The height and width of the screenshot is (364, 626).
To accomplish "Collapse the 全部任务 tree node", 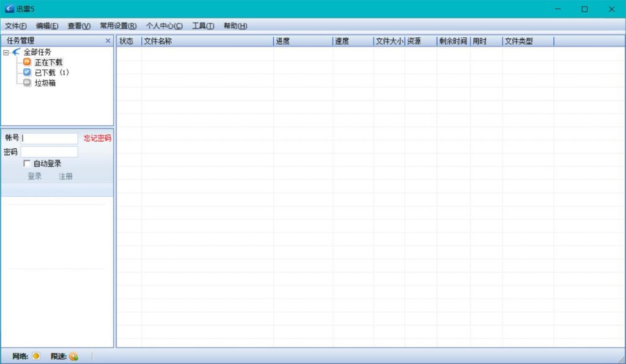I will [x=6, y=53].
